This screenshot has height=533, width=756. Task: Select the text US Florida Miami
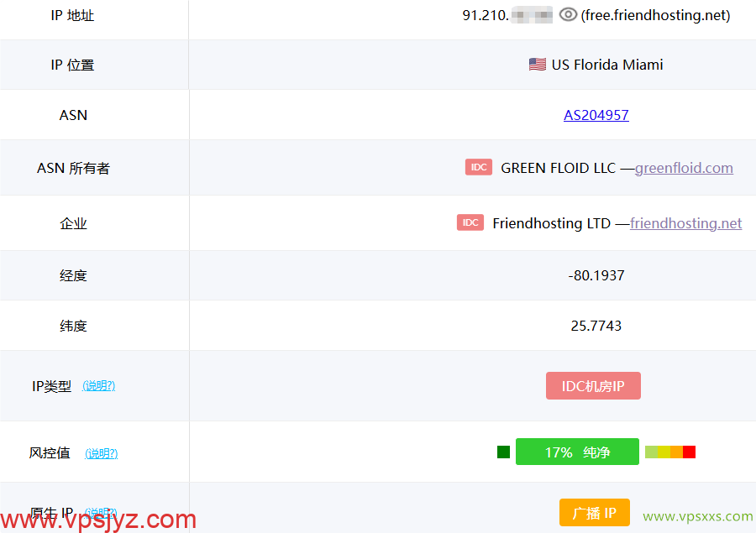607,65
